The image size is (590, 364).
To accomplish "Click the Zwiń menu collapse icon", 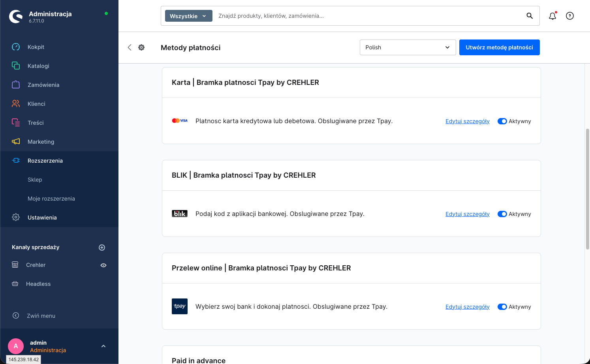I will 16,315.
